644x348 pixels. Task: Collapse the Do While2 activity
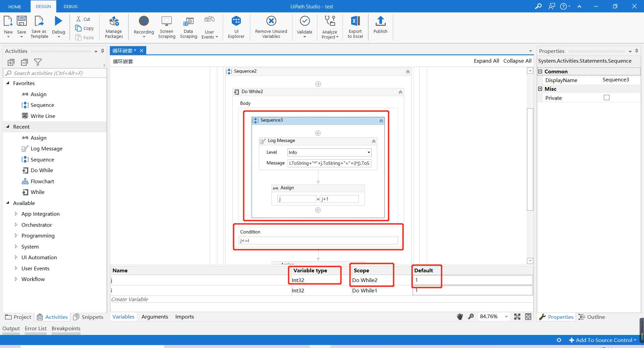coord(400,92)
